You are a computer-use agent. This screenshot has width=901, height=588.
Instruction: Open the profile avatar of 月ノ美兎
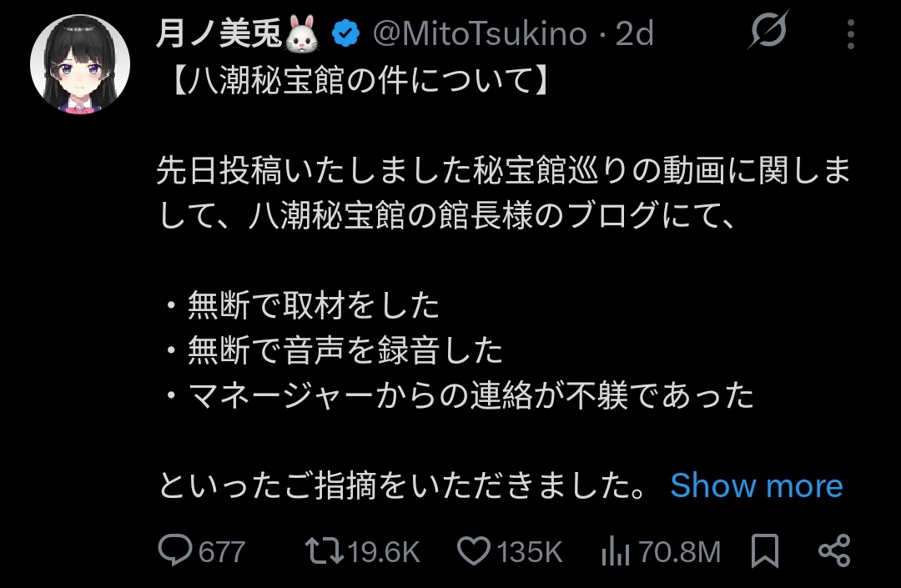click(x=81, y=64)
